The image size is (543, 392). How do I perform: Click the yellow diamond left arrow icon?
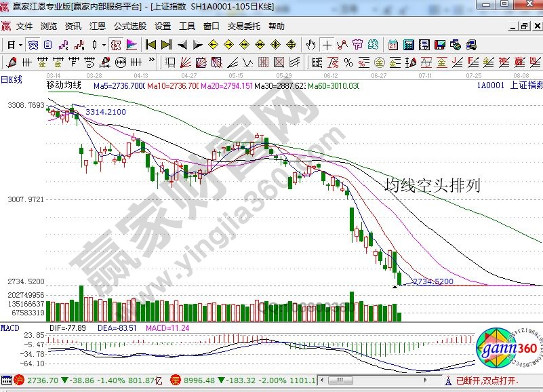pyautogui.click(x=212, y=45)
